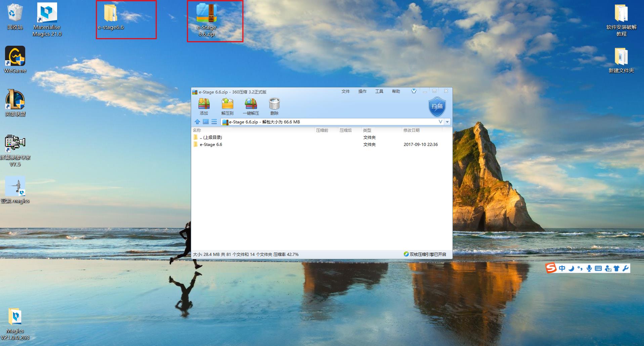This screenshot has height=346, width=644.
Task: Open the 文件 menu
Action: [x=345, y=91]
